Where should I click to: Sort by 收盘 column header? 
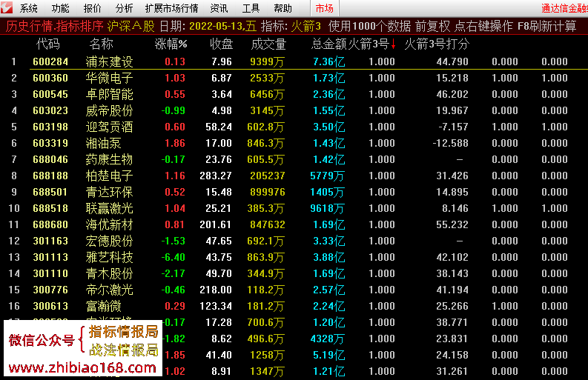coord(221,44)
